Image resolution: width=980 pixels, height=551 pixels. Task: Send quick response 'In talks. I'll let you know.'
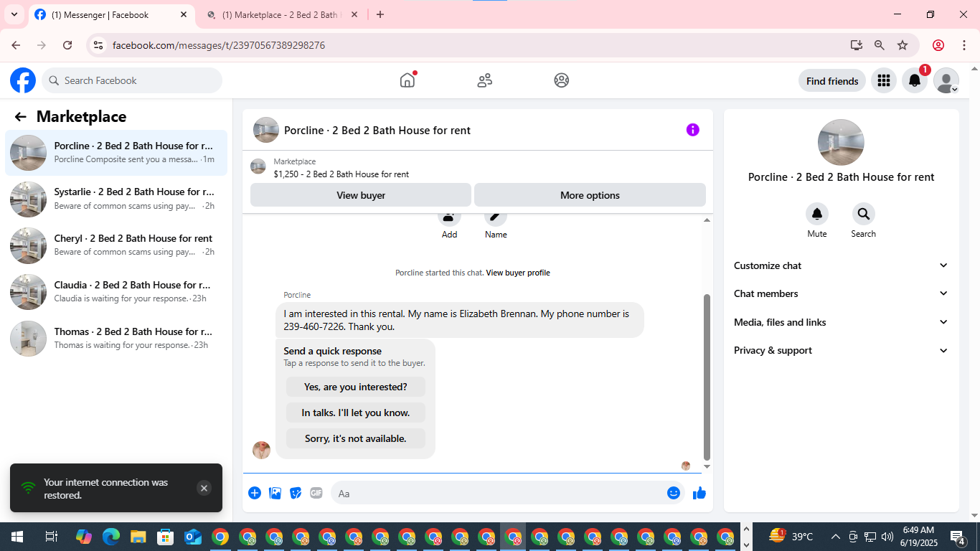(356, 413)
